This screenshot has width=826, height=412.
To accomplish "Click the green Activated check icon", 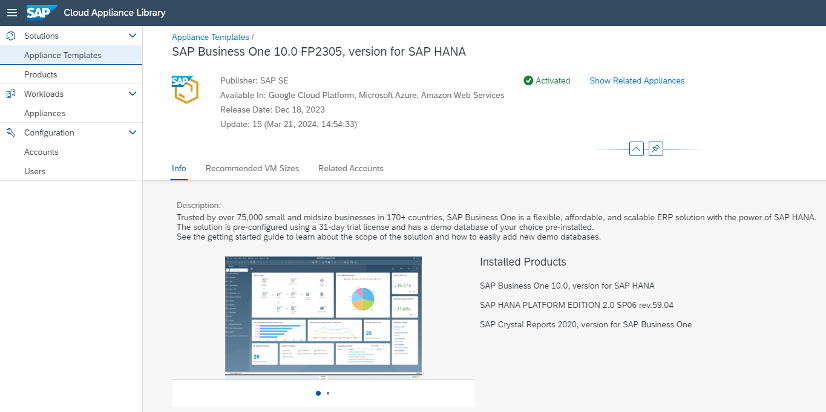I will pyautogui.click(x=528, y=81).
